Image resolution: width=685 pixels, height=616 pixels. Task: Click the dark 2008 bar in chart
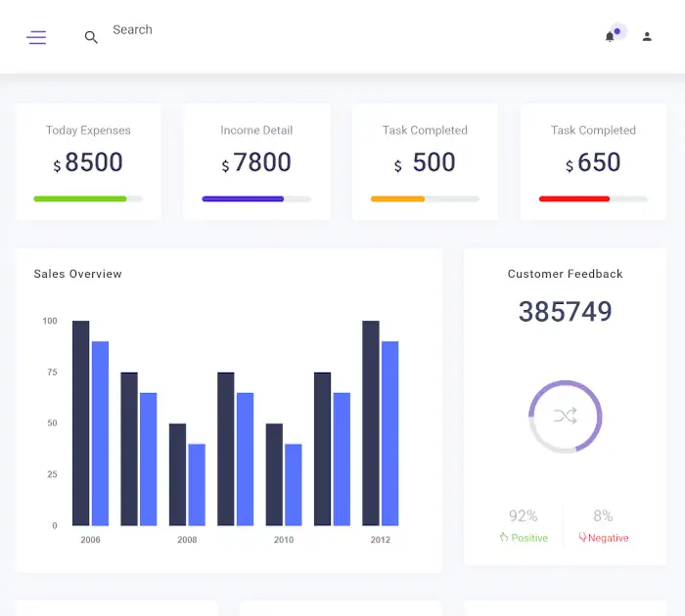click(x=177, y=474)
